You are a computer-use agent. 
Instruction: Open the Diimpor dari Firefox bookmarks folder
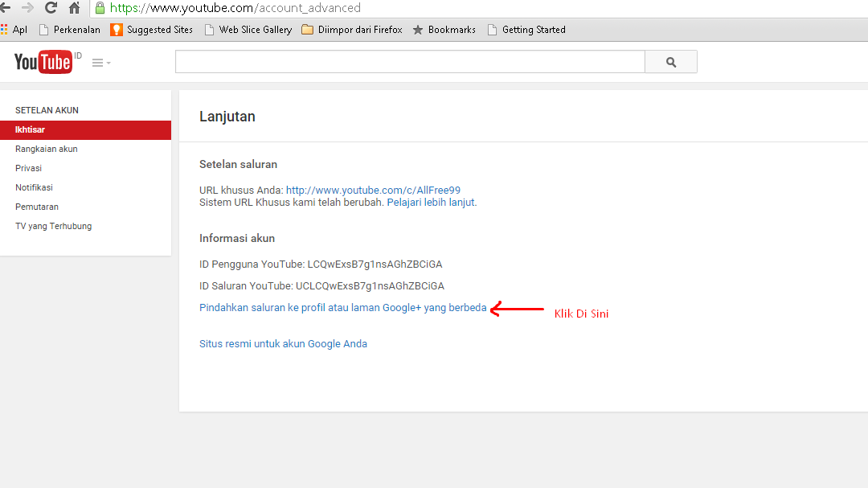(352, 30)
